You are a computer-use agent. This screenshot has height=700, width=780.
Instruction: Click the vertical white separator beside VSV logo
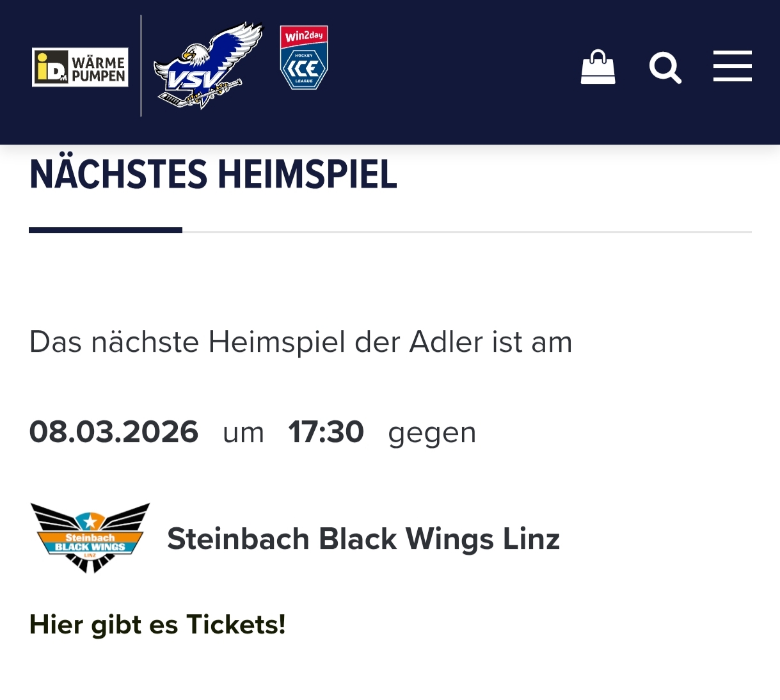[x=141, y=66]
